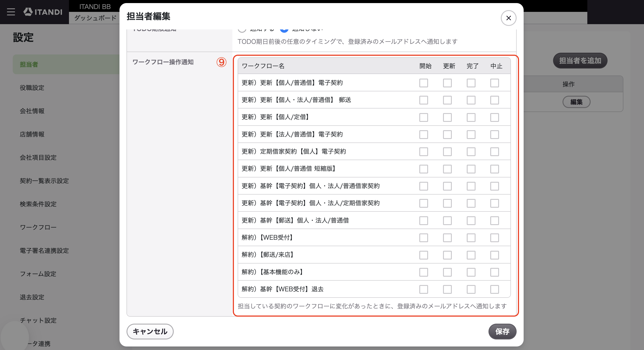
Task: Click 担当者を追加 button behind dialog
Action: [580, 61]
